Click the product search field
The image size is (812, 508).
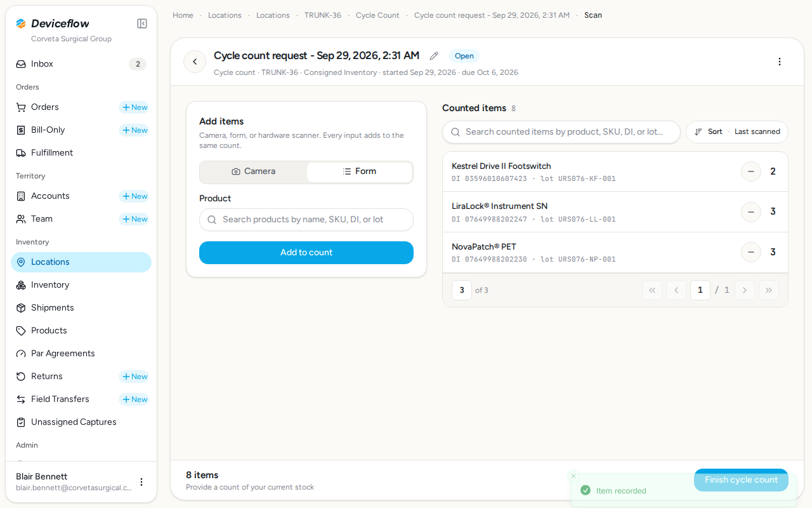coord(306,220)
